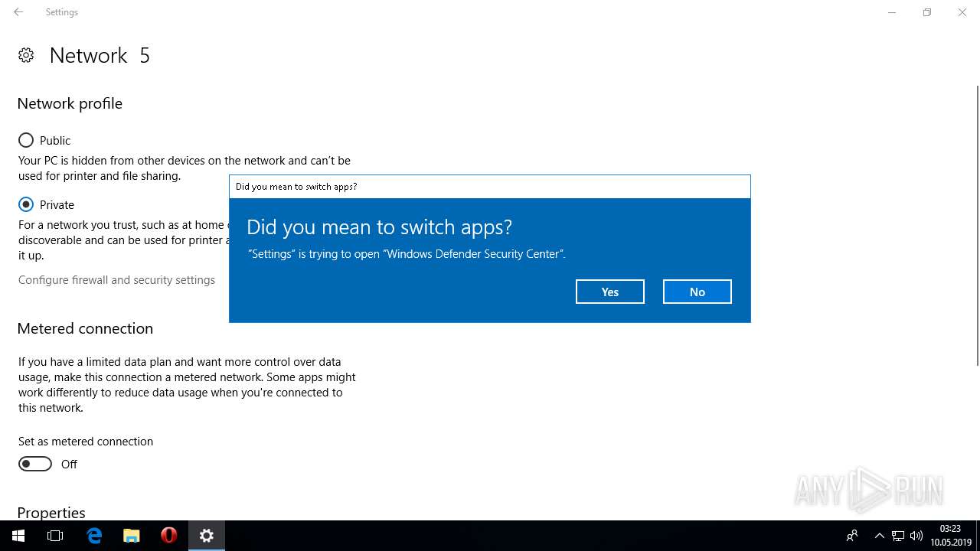Select the Public network profile

pyautogui.click(x=44, y=140)
